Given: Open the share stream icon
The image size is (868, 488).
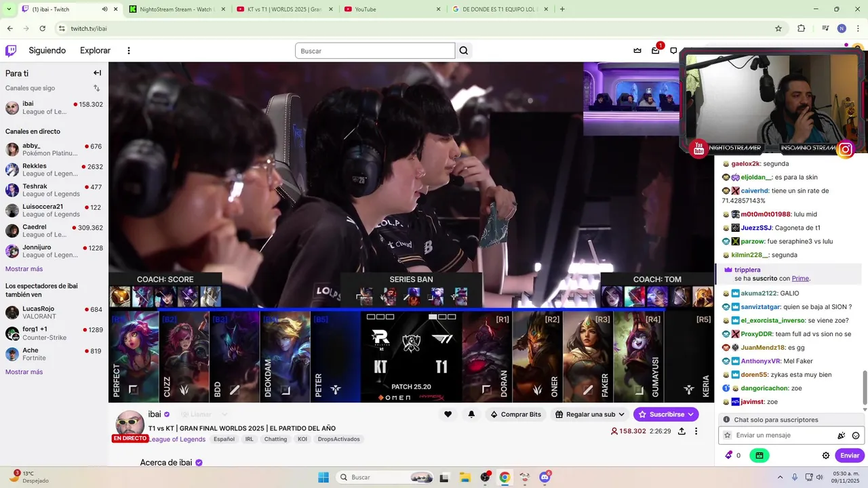Looking at the screenshot, I should coord(682,431).
